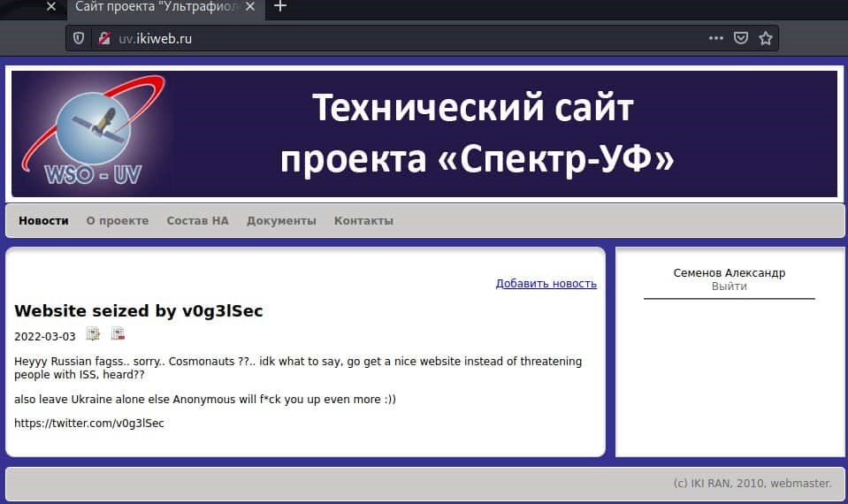Viewport: 848px width, 504px height.
Task: Click the insecure connection padlock icon
Action: (x=103, y=38)
